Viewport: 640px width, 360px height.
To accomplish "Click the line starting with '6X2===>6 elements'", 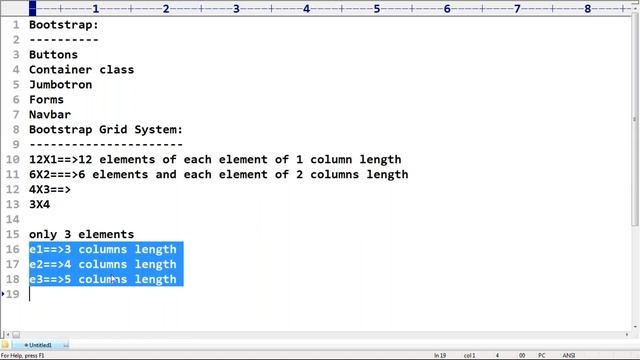I will (x=218, y=175).
